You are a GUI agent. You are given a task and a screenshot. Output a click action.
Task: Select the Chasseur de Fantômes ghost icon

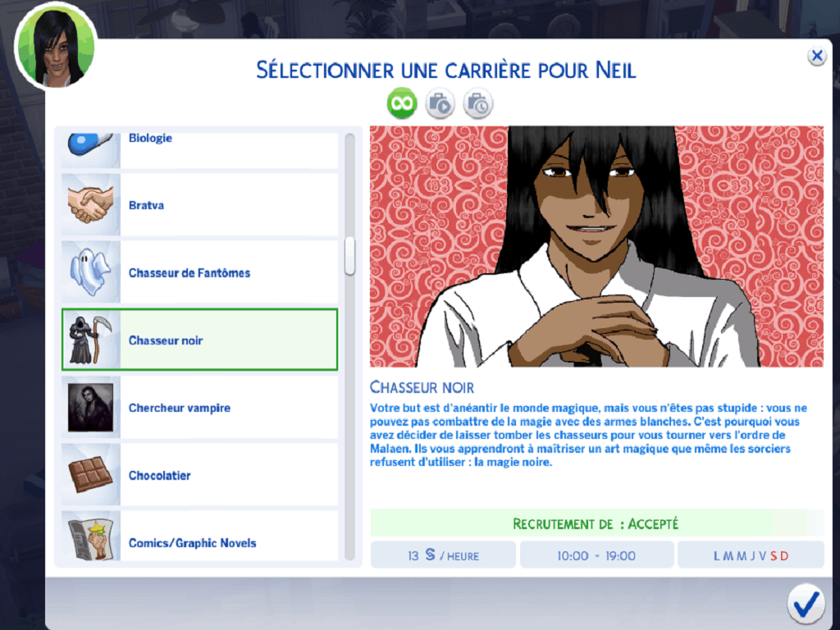click(91, 272)
